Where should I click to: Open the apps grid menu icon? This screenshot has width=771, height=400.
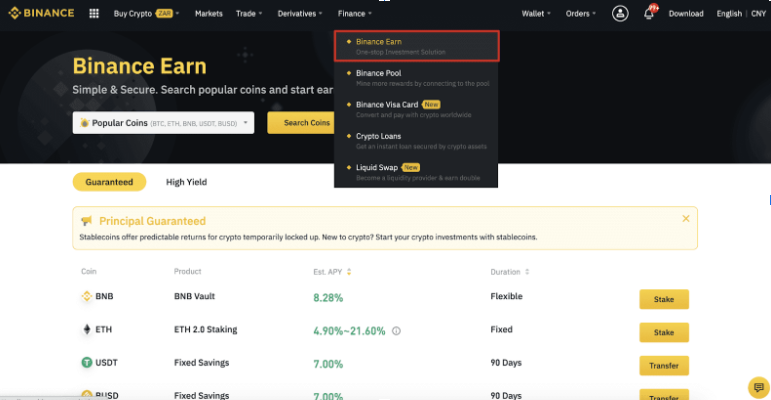pyautogui.click(x=94, y=13)
